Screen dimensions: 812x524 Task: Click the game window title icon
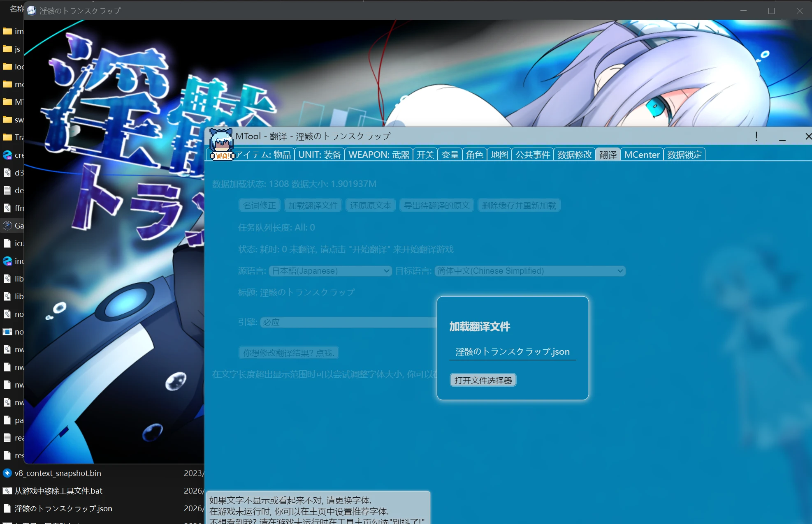32,11
